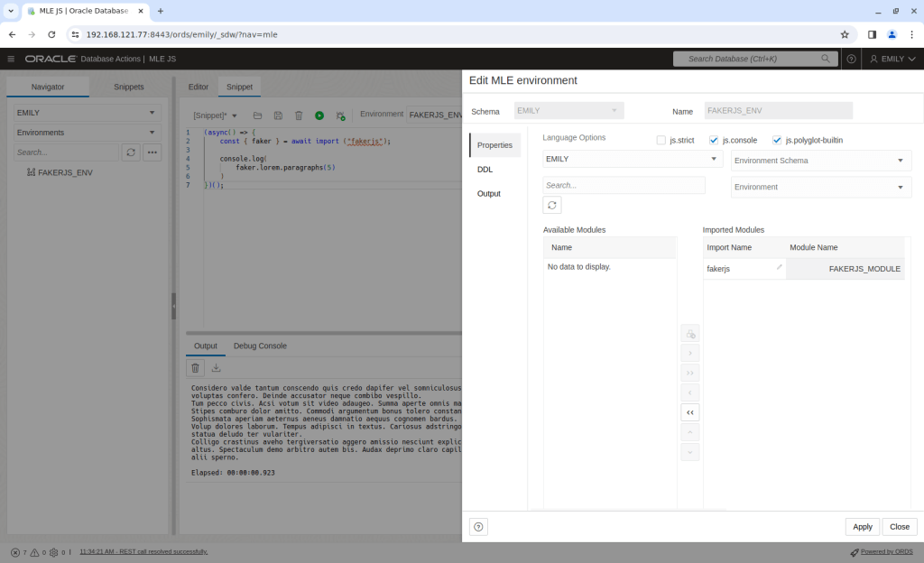Click the modules Search field
Screen dimensions: 924x563
click(624, 185)
